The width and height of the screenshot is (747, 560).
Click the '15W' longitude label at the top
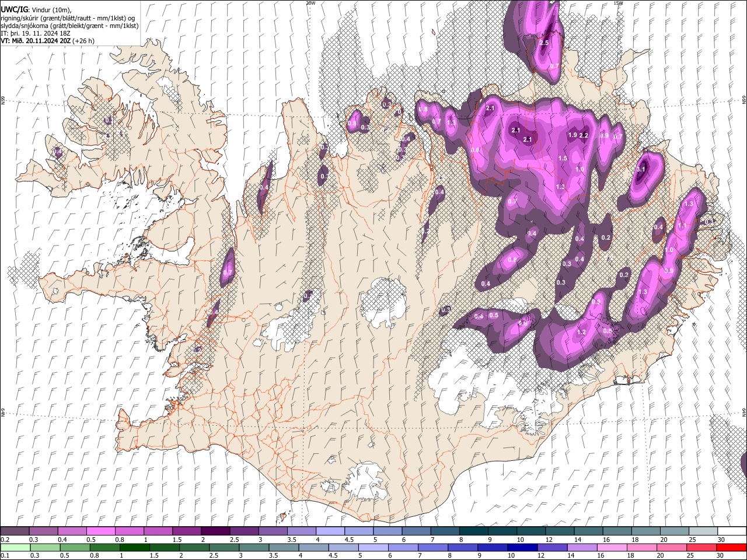(618, 3)
